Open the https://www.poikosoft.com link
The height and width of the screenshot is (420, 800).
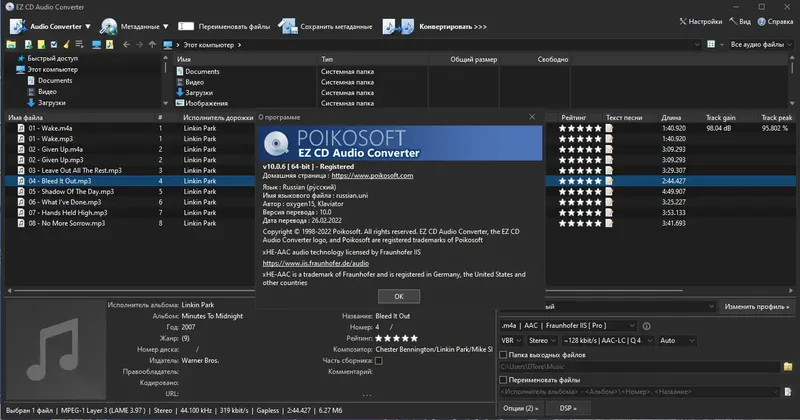pyautogui.click(x=372, y=176)
